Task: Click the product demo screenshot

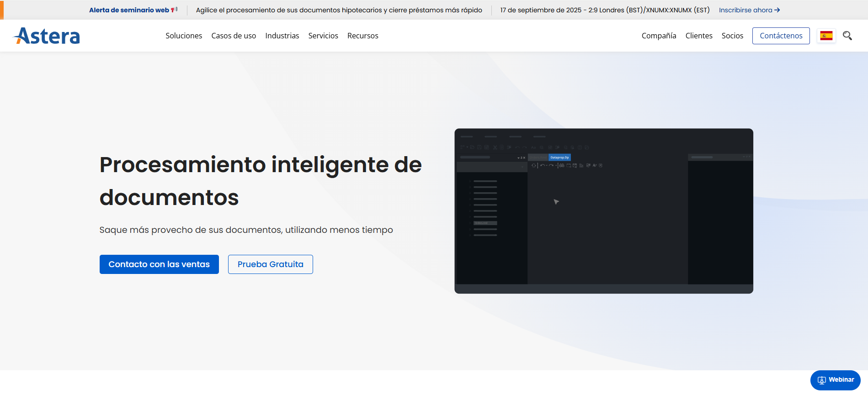Action: click(x=604, y=211)
